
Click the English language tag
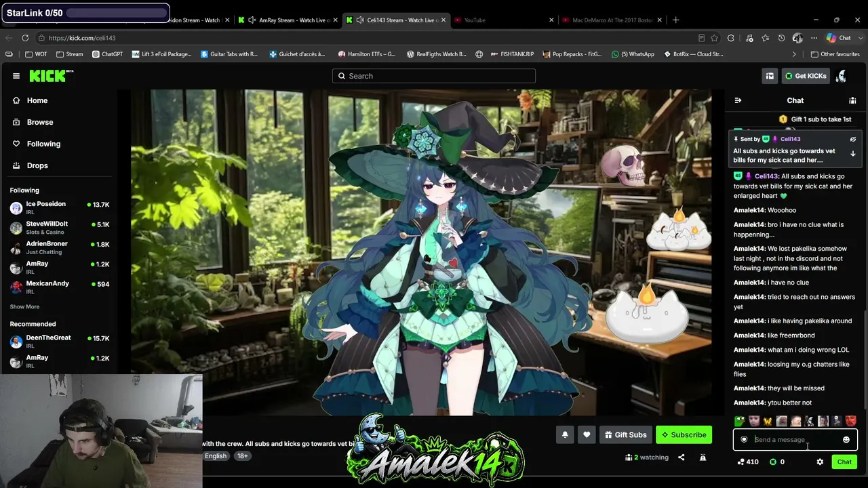[216, 456]
